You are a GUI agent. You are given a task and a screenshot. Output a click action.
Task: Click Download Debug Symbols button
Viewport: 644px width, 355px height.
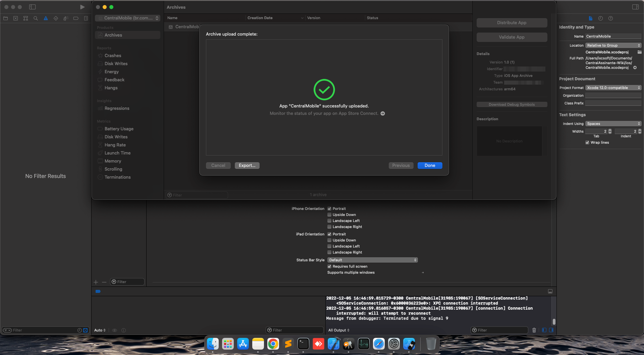tap(512, 104)
